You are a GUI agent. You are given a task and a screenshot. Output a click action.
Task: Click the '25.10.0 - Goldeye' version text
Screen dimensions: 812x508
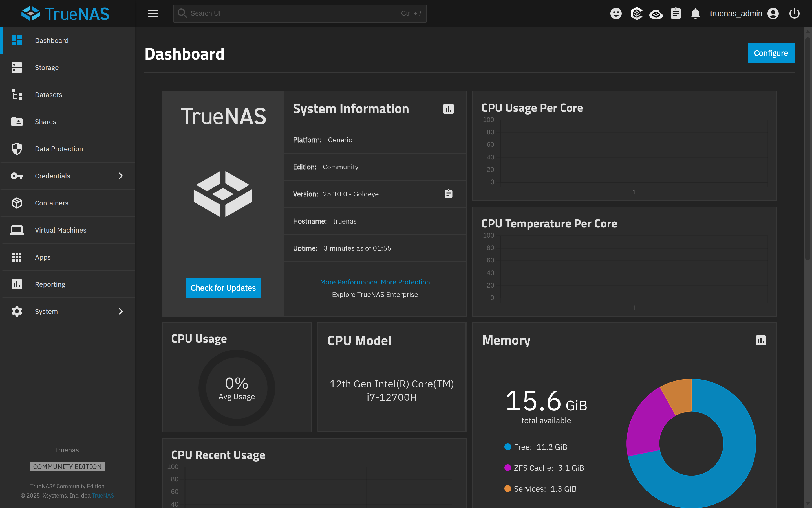[x=351, y=194]
